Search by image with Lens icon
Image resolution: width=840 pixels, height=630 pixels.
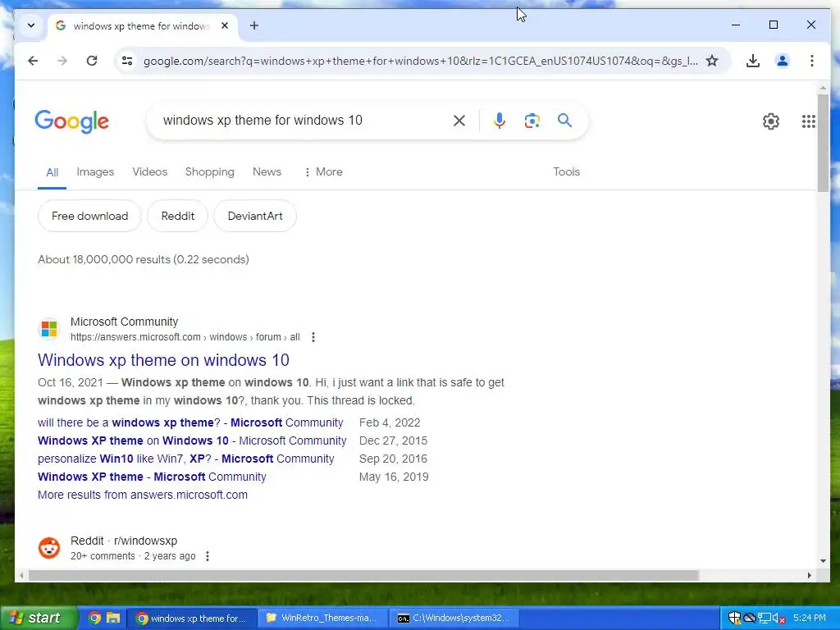(532, 121)
